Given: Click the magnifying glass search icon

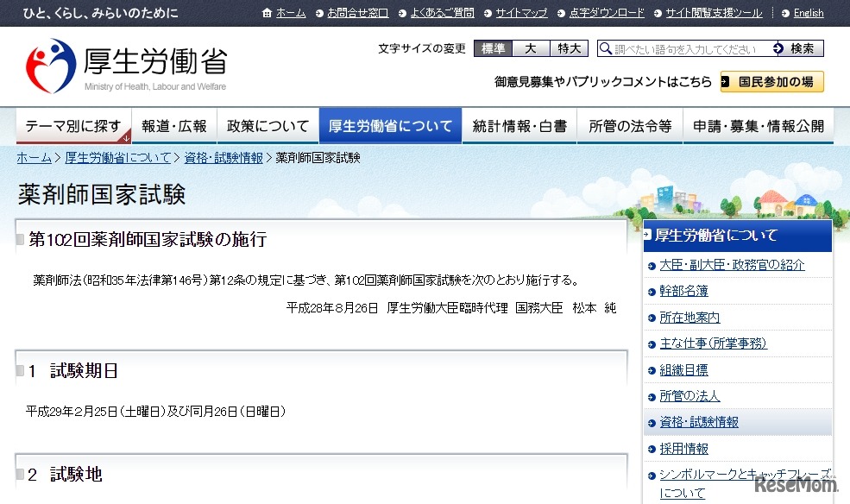Looking at the screenshot, I should coord(604,48).
